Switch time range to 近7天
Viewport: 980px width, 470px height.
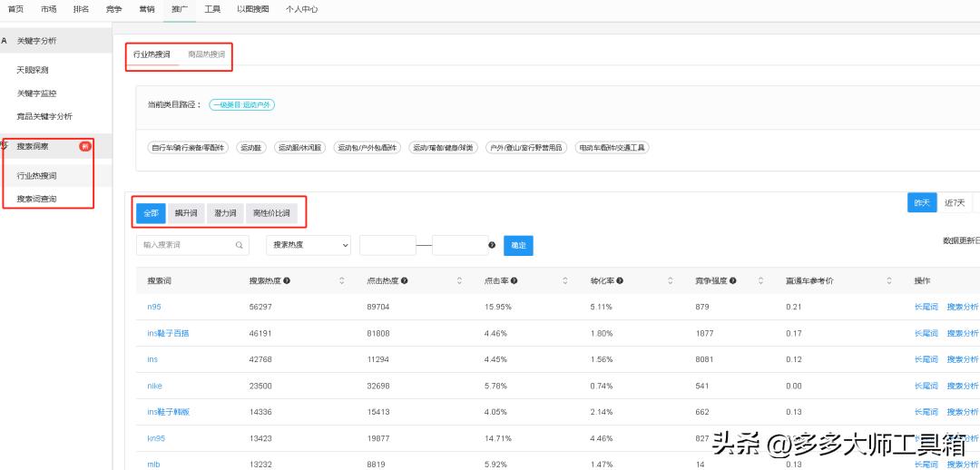[954, 203]
